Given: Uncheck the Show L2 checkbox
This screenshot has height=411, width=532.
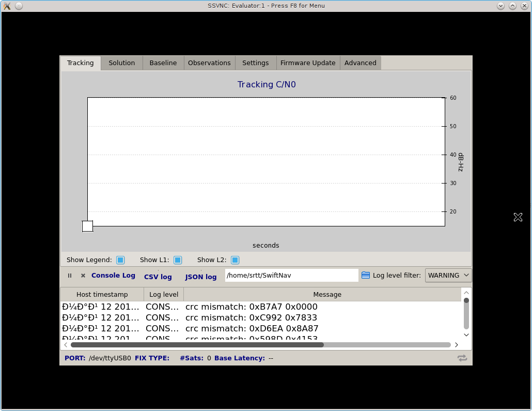Looking at the screenshot, I should tap(235, 260).
